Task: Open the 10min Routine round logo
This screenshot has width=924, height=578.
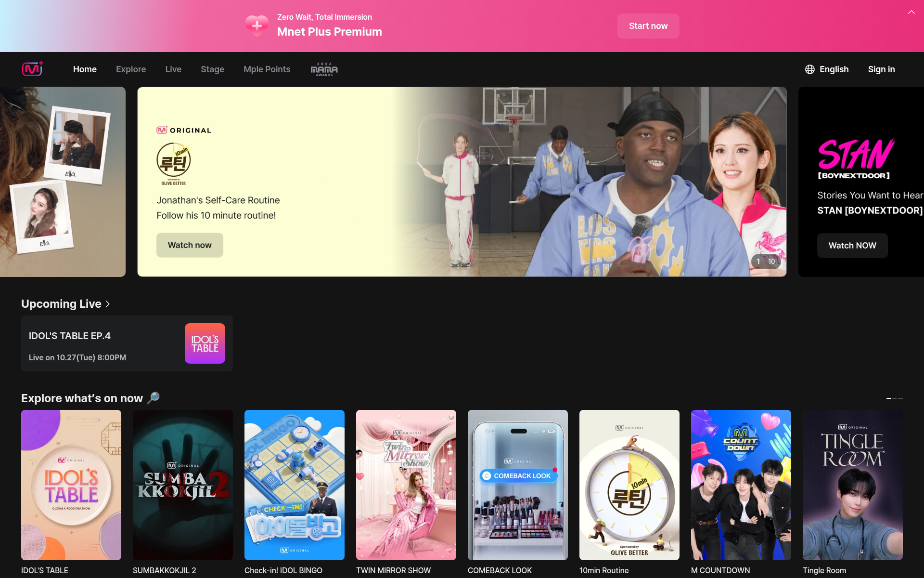Action: (174, 164)
